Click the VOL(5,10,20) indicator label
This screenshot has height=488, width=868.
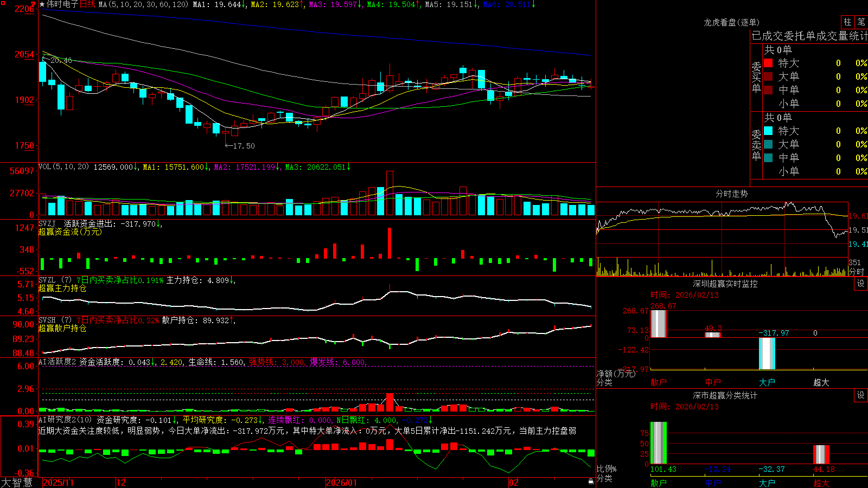click(63, 167)
